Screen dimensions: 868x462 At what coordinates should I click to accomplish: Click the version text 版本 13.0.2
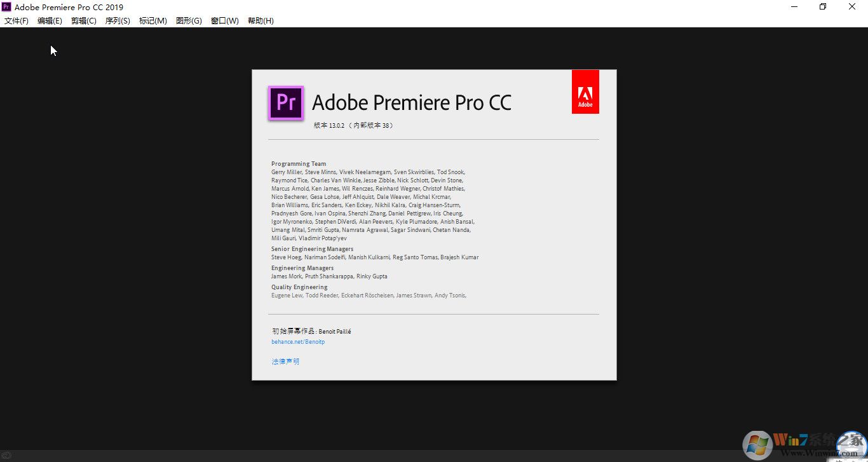click(353, 125)
